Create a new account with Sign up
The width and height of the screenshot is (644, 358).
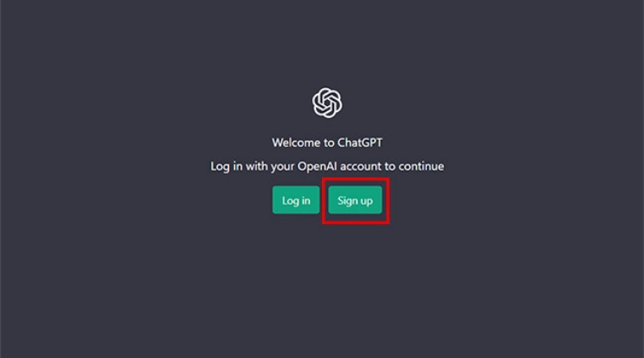pyautogui.click(x=355, y=200)
